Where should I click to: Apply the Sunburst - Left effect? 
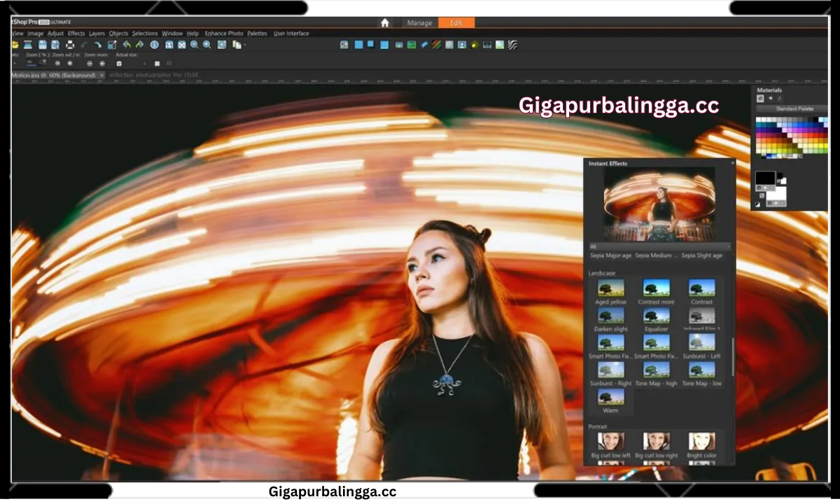[x=701, y=346]
